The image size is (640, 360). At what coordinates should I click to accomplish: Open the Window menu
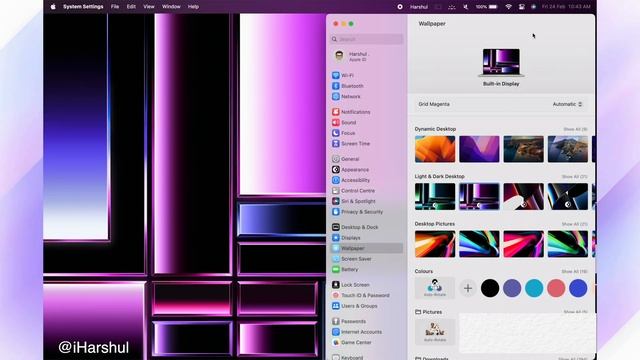[x=171, y=7]
